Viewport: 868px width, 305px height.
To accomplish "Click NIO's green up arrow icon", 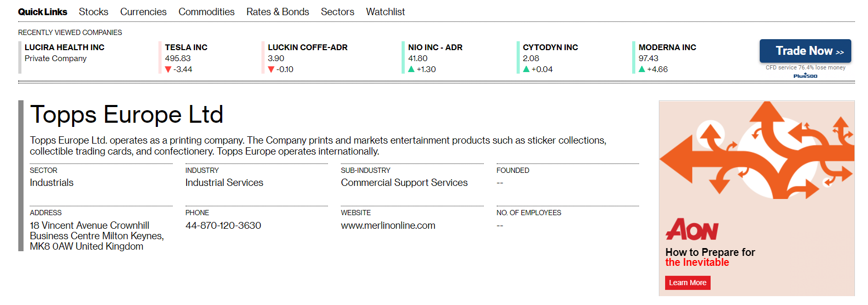I will tap(412, 69).
